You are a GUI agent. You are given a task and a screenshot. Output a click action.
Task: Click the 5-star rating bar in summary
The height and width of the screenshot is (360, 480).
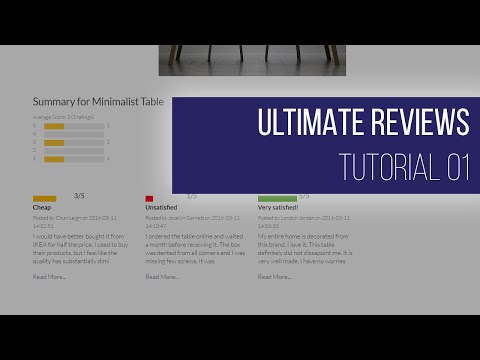tap(74, 126)
